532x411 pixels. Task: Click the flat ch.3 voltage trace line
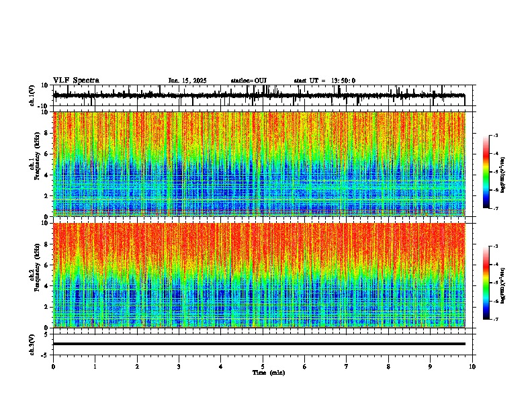[259, 344]
